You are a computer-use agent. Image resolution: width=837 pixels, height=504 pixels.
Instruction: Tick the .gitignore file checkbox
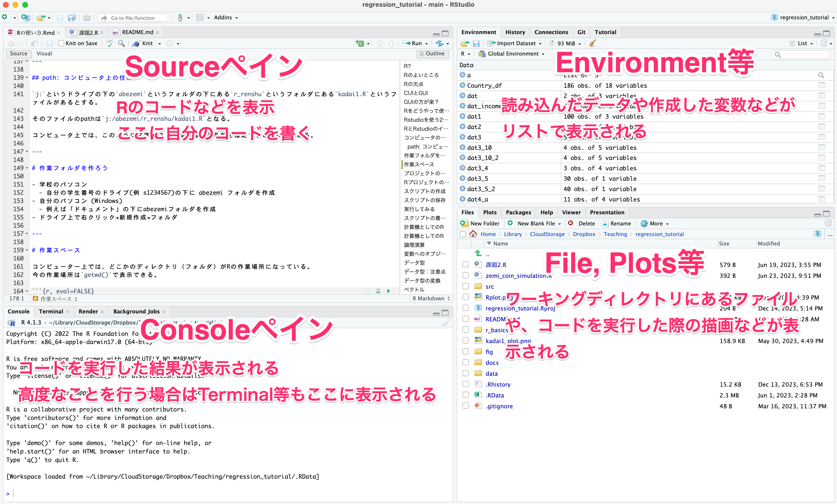[x=466, y=406]
